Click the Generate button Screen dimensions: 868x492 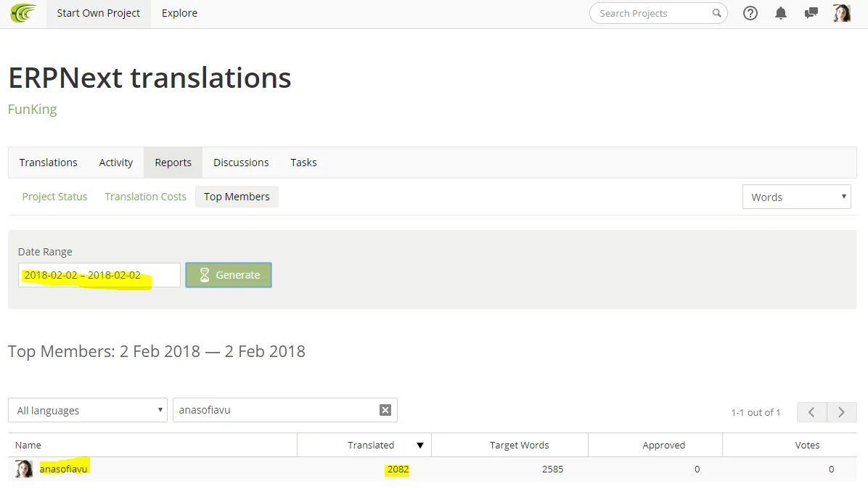[229, 275]
